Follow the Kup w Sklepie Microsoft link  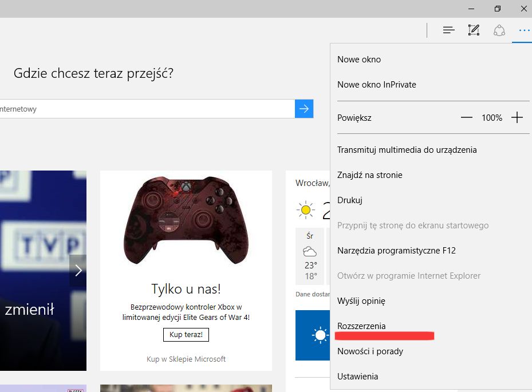(186, 359)
